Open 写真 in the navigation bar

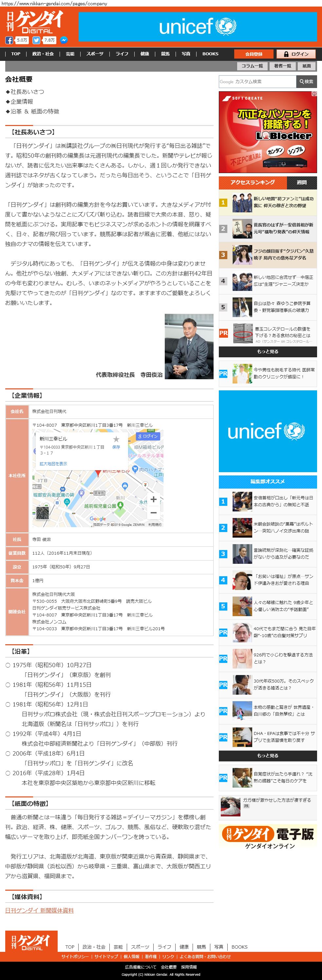pyautogui.click(x=186, y=54)
